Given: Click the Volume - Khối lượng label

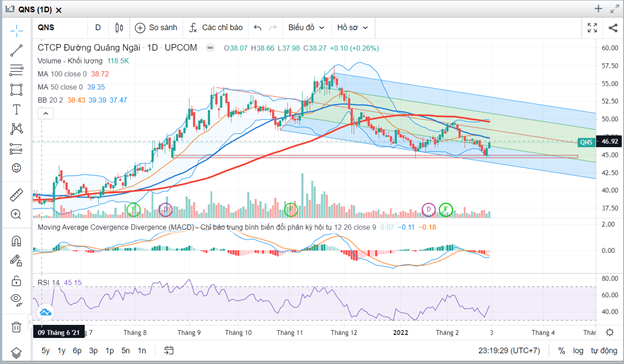Looking at the screenshot, I should (x=70, y=61).
